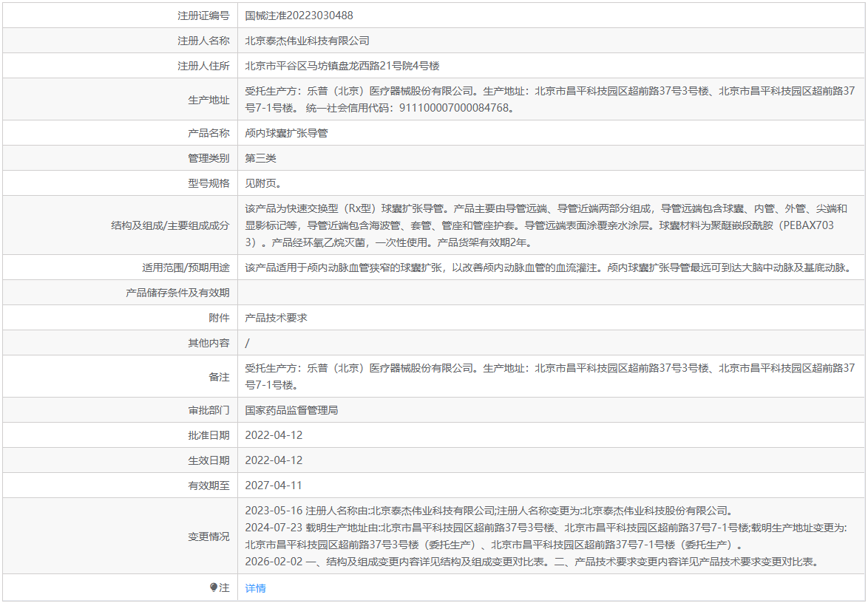Screen dimensions: 868x603
Task: Click the 生产地址 row label
Action: pyautogui.click(x=208, y=100)
